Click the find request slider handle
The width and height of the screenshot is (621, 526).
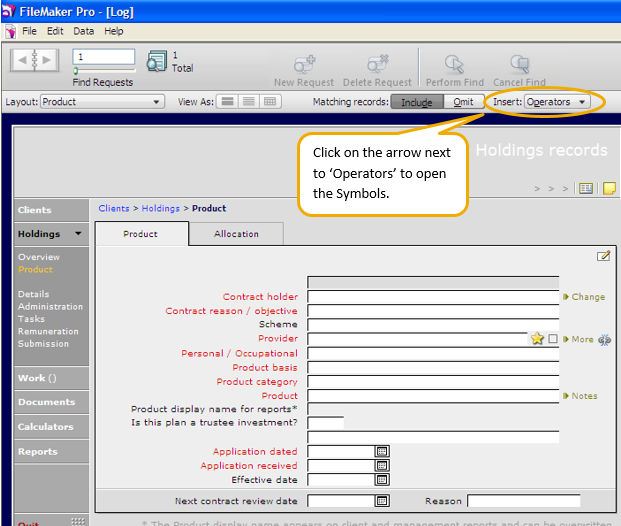tap(76, 71)
